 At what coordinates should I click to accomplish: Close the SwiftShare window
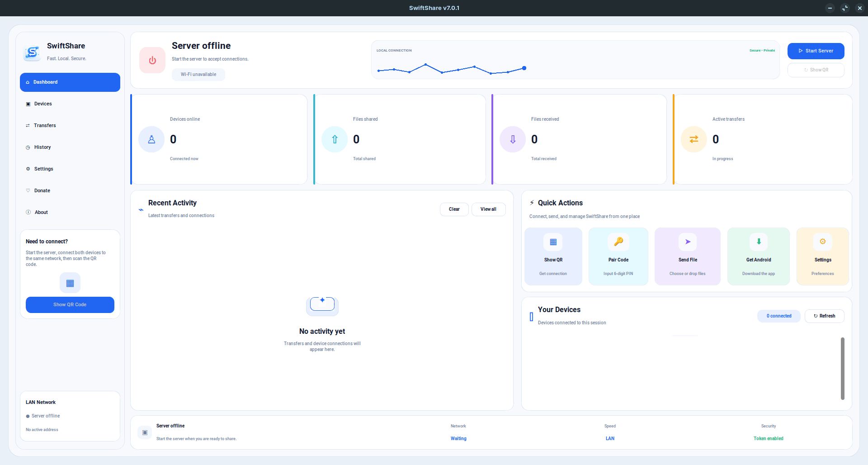[860, 8]
